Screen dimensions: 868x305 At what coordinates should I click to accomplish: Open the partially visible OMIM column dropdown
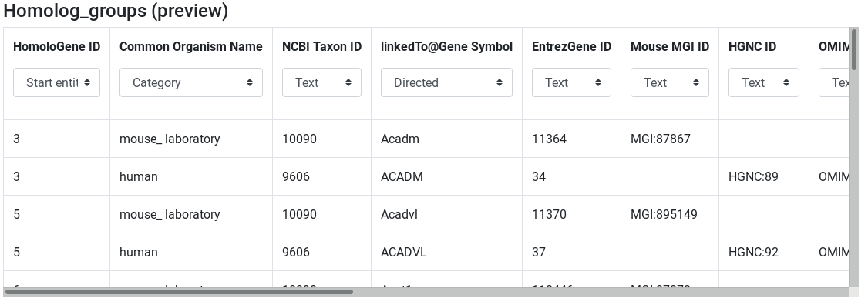click(834, 82)
